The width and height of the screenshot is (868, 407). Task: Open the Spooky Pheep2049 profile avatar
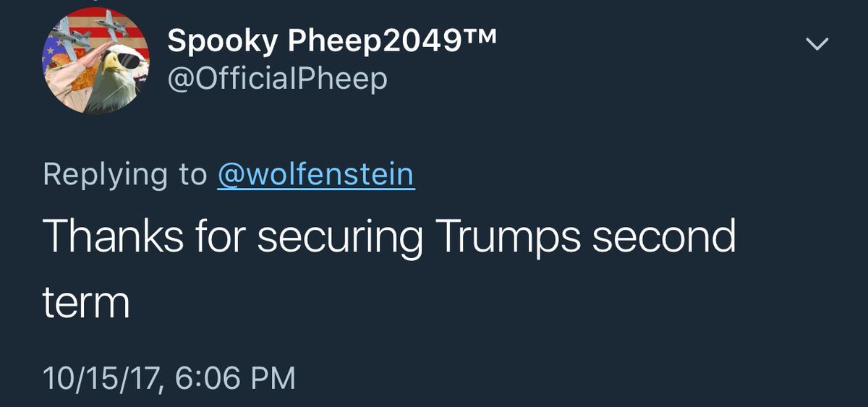96,61
